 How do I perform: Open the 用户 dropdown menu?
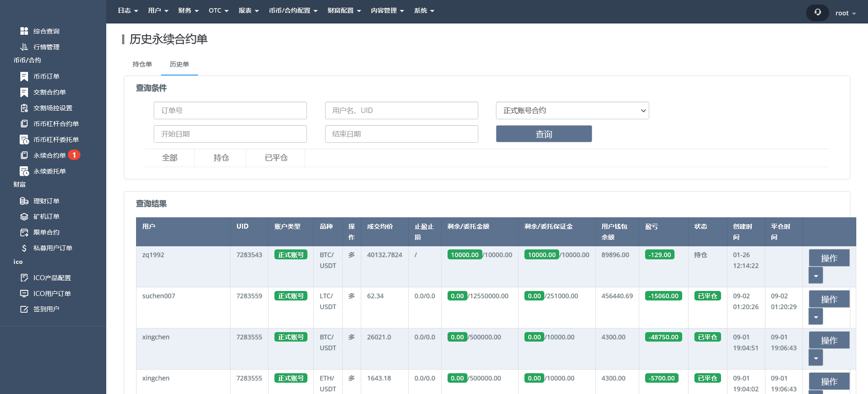158,11
